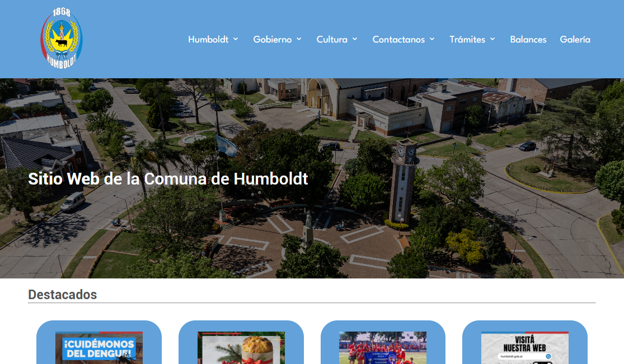
Task: Expand the chevron next to Humboldt
Action: 236,39
